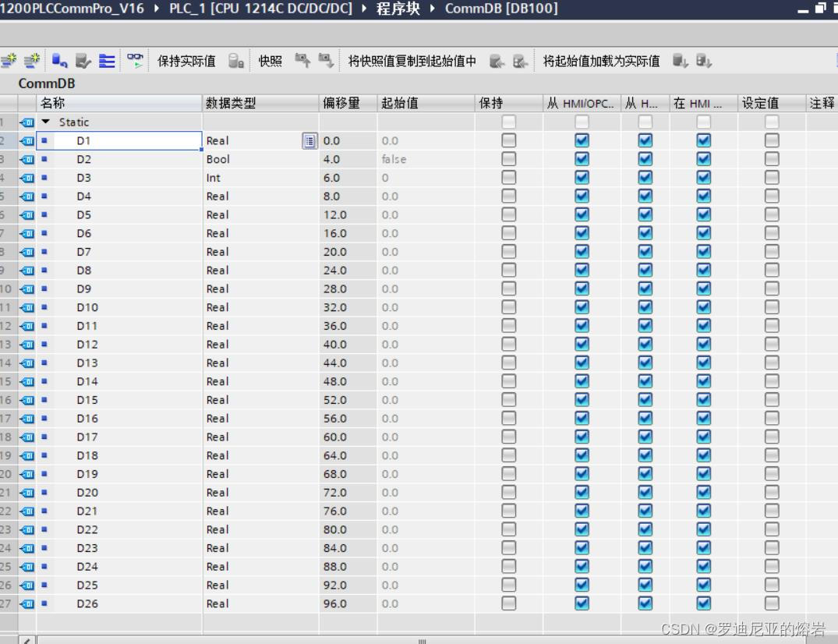
Task: Click the insert row toolbar icon
Action: click(9, 61)
